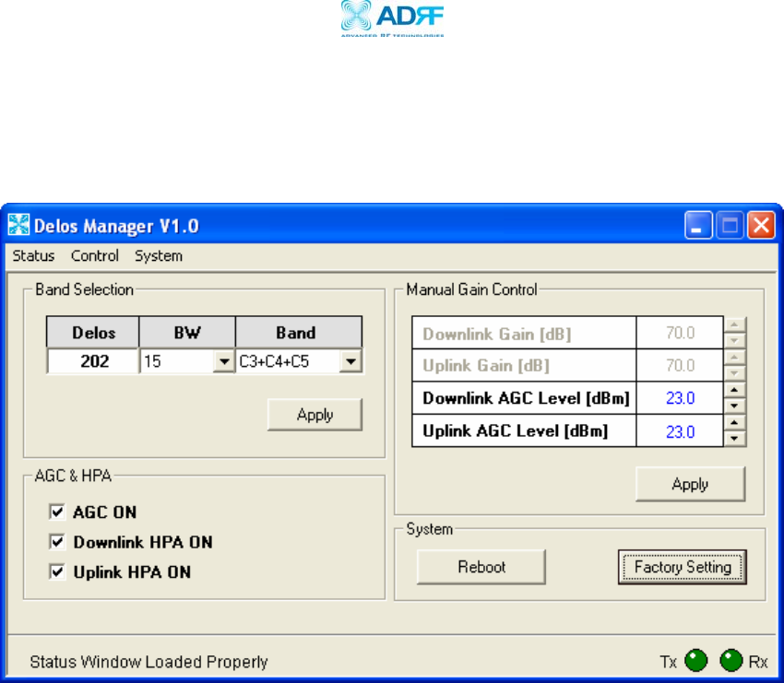Uncheck the AGC ON checkbox

pos(57,512)
